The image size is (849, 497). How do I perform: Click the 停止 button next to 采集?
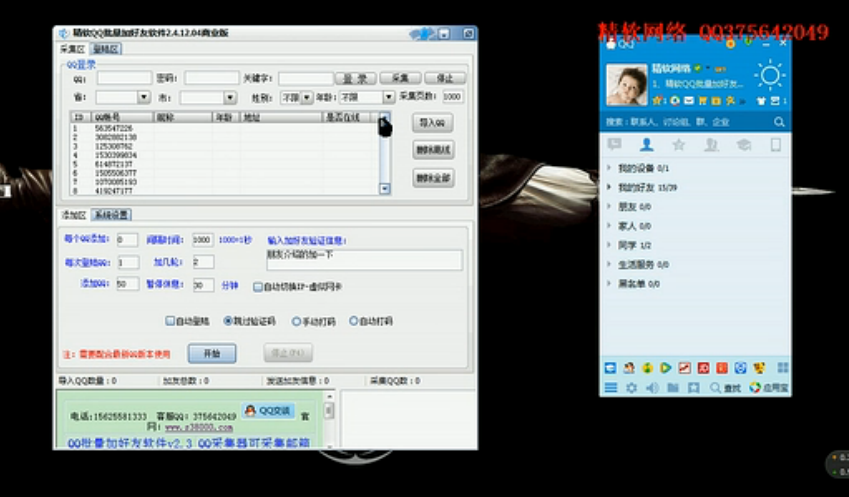tap(445, 79)
